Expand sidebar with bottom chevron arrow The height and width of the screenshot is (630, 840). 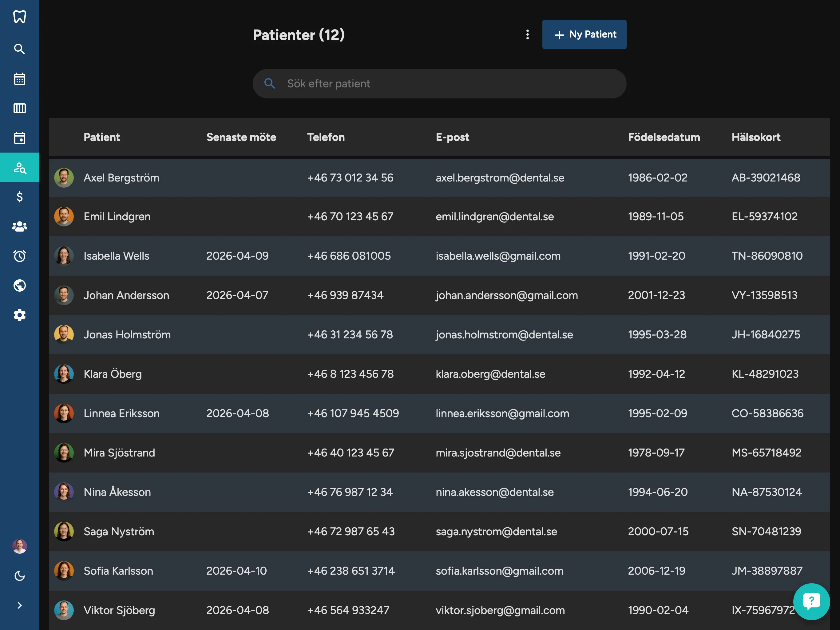[19, 605]
